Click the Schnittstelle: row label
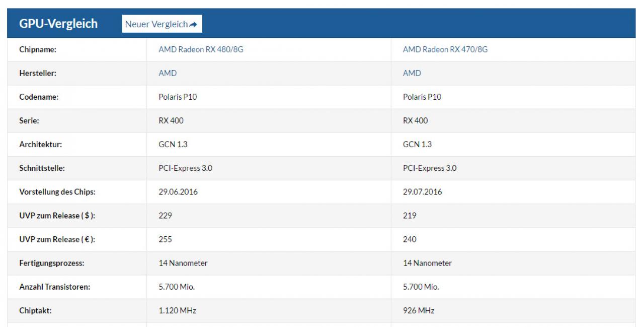The height and width of the screenshot is (327, 644). point(42,168)
